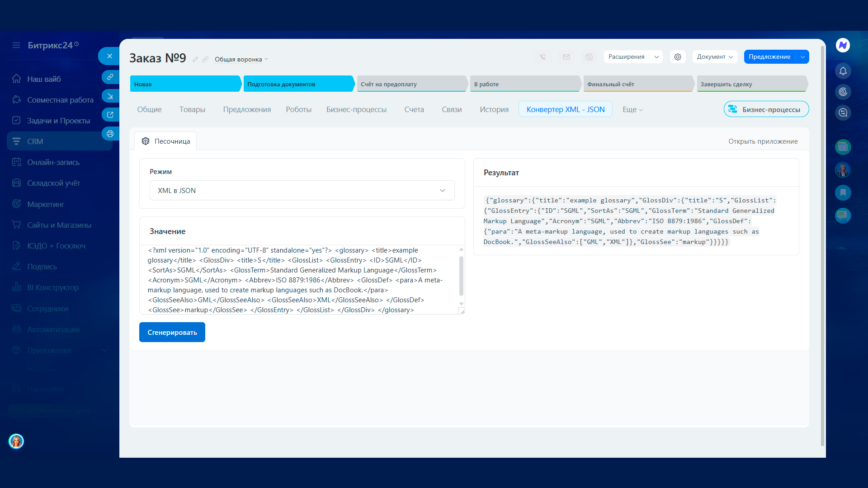
Task: Click the notifications bell icon
Action: (x=843, y=71)
